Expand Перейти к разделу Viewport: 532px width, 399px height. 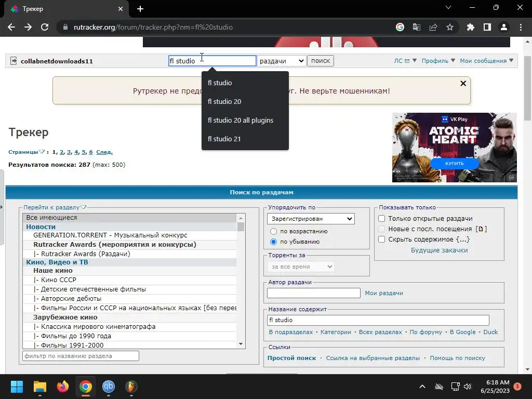[55, 207]
